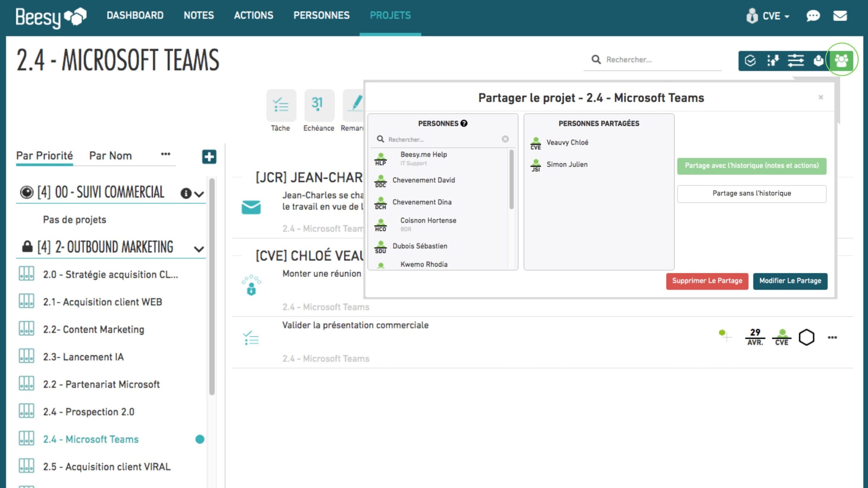
Task: Open the more options dots beside Par Nom
Action: click(x=165, y=154)
